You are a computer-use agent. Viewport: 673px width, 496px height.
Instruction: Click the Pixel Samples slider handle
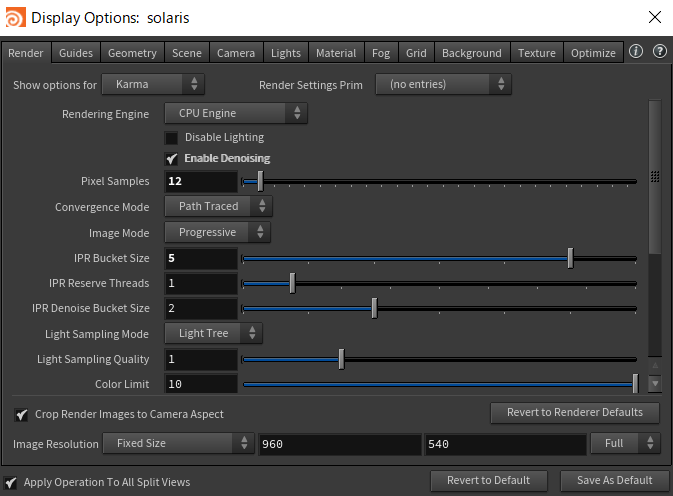click(260, 181)
